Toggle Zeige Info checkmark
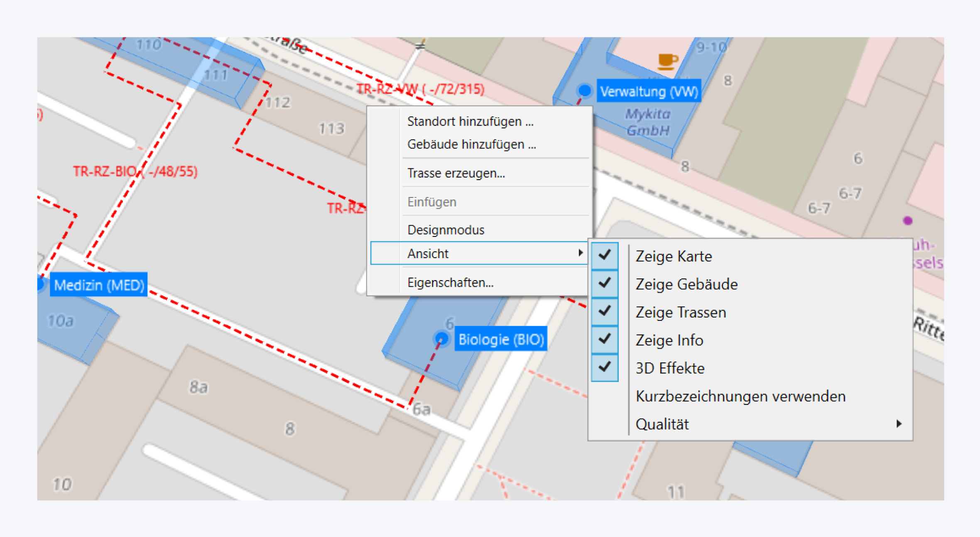The height and width of the screenshot is (537, 980). pyautogui.click(x=605, y=340)
